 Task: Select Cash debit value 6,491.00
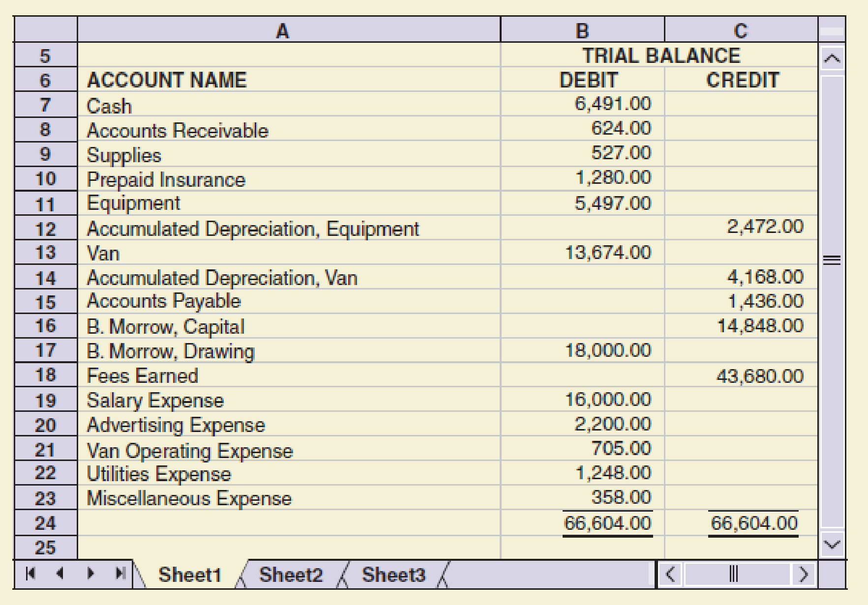tap(582, 104)
